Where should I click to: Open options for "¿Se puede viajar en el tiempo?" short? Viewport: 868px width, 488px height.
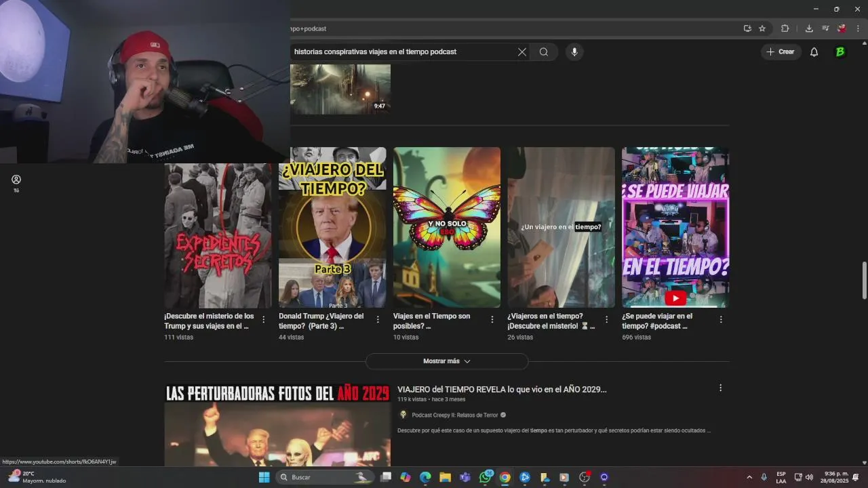click(x=721, y=320)
